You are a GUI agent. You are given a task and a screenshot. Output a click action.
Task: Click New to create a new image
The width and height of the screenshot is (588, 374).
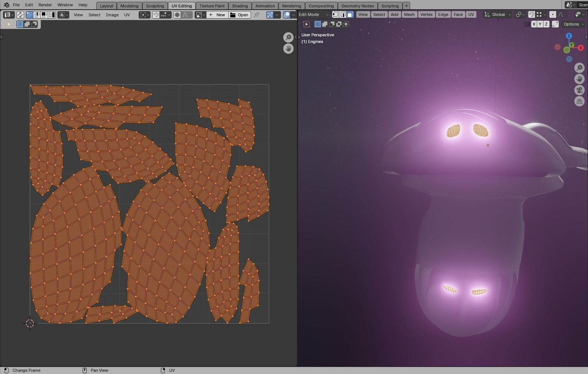[217, 15]
